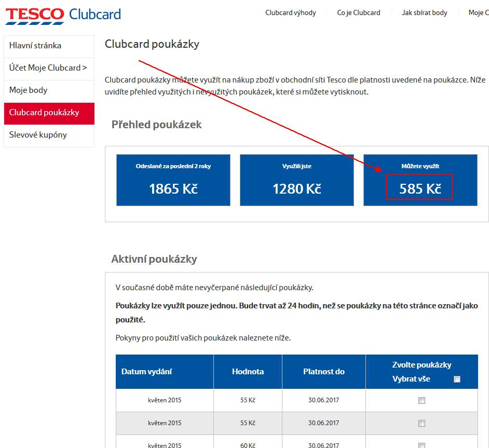Click the Tesco Clubcard logo
The height and width of the screenshot is (448, 489).
coord(63,16)
